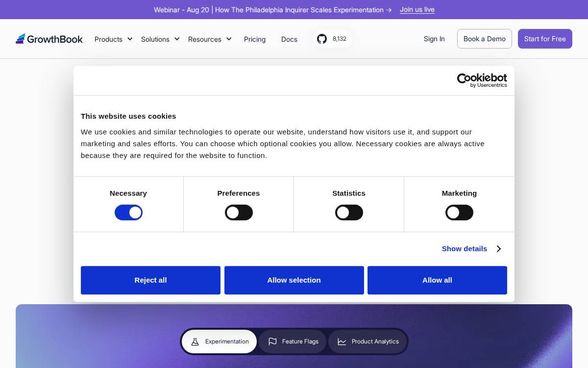
Task: Click Allow selection button
Action: [x=294, y=280]
